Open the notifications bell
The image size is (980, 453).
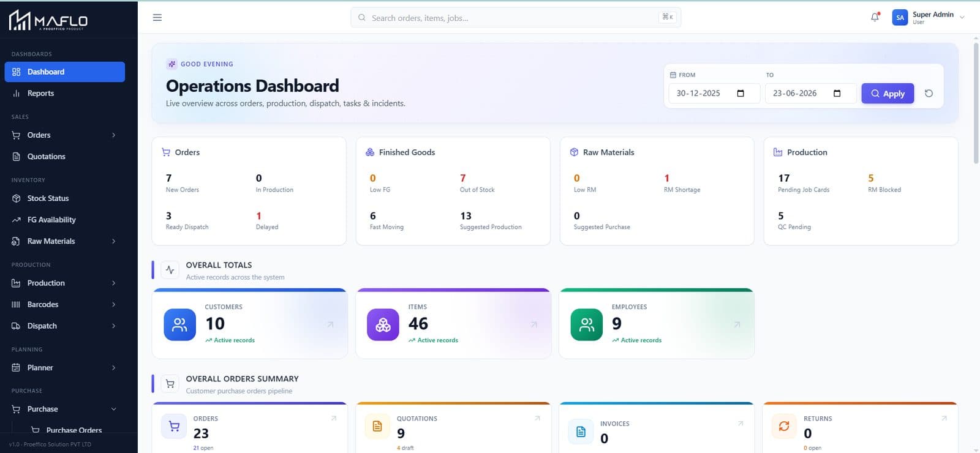(875, 17)
